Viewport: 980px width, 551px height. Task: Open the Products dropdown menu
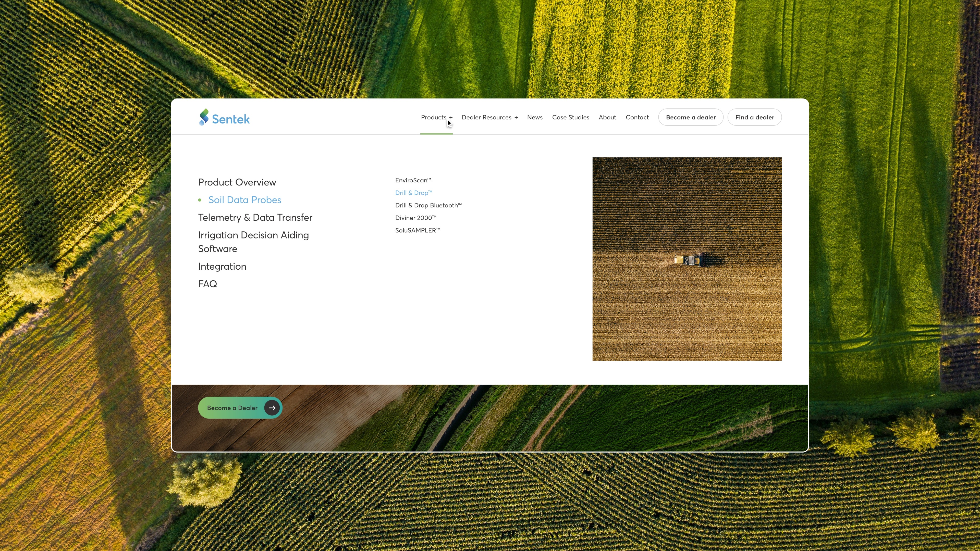point(433,117)
